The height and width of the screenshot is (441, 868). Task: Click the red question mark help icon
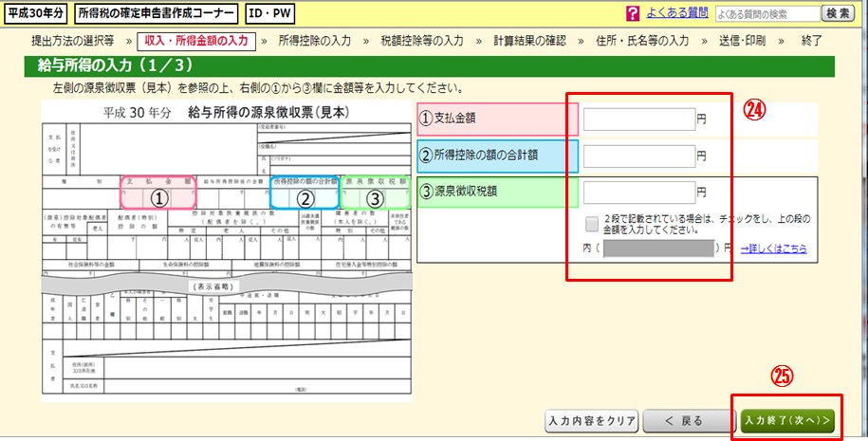(x=632, y=14)
